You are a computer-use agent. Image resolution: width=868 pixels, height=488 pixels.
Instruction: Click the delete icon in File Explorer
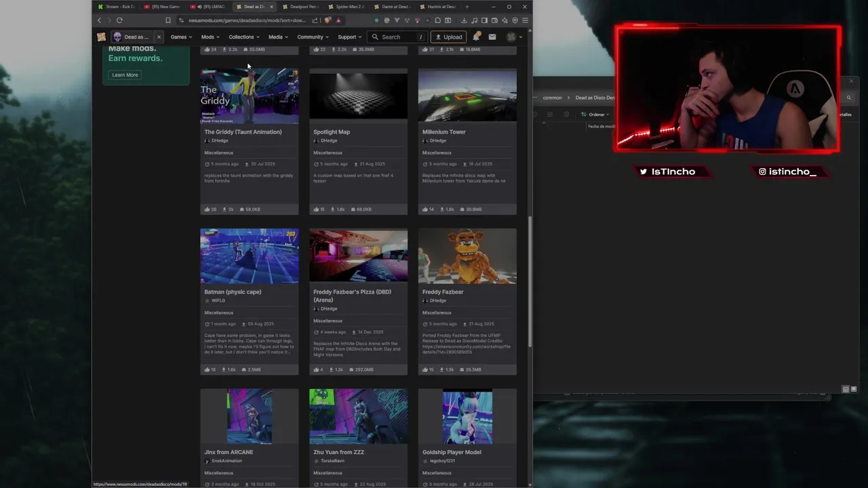coord(565,115)
